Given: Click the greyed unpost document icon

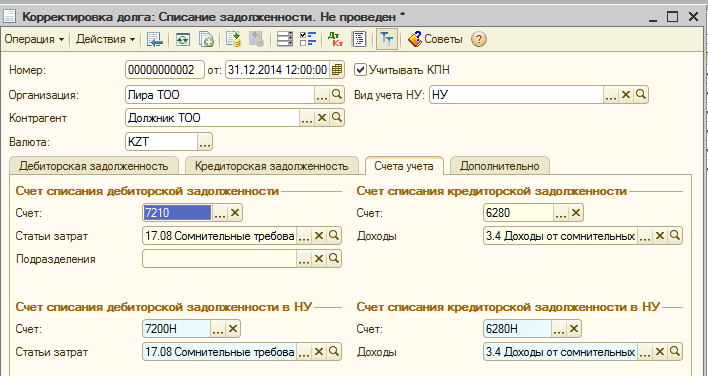Looking at the screenshot, I should [x=256, y=39].
